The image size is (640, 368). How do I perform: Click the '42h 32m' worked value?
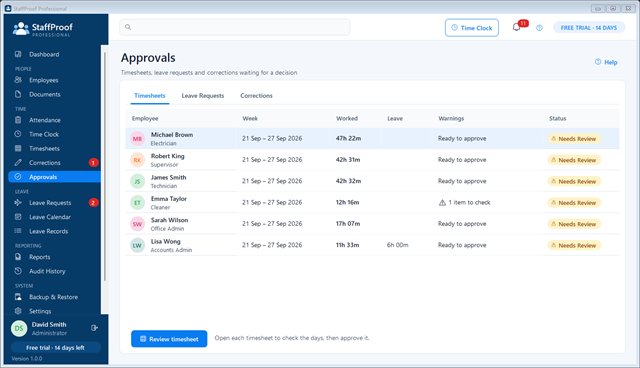pos(348,181)
